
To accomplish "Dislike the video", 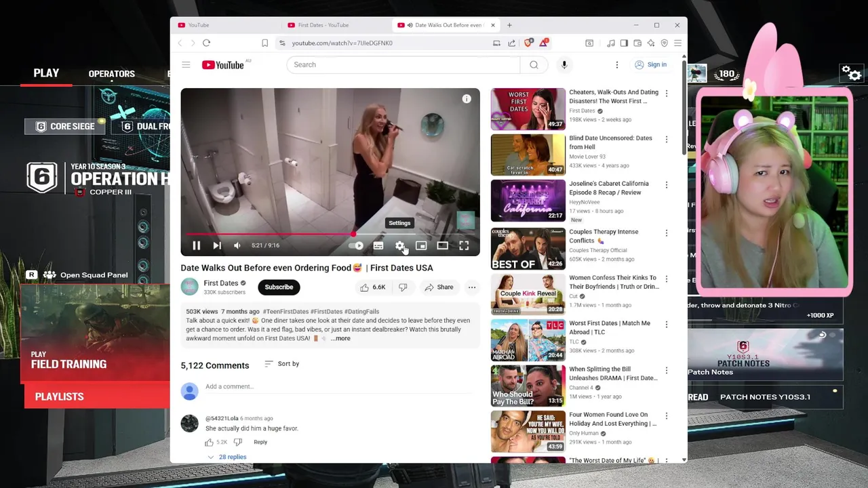I will pyautogui.click(x=403, y=287).
